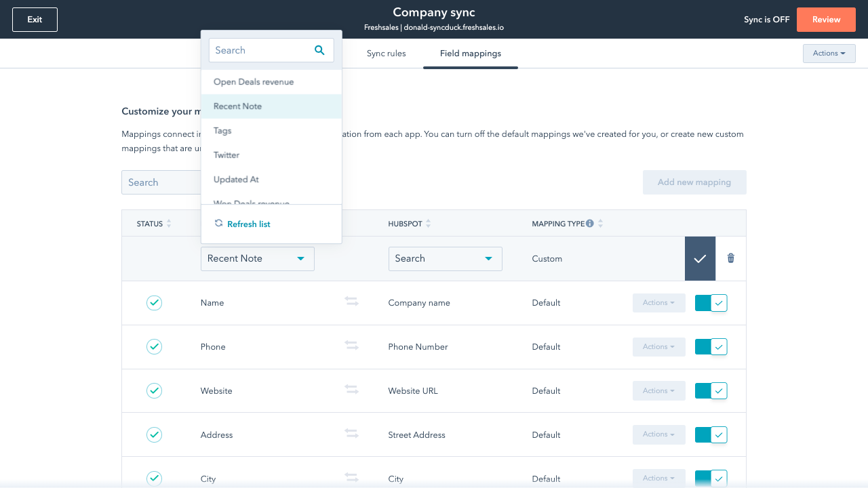
Task: Click the magnifier icon in dropdown search
Action: [319, 50]
